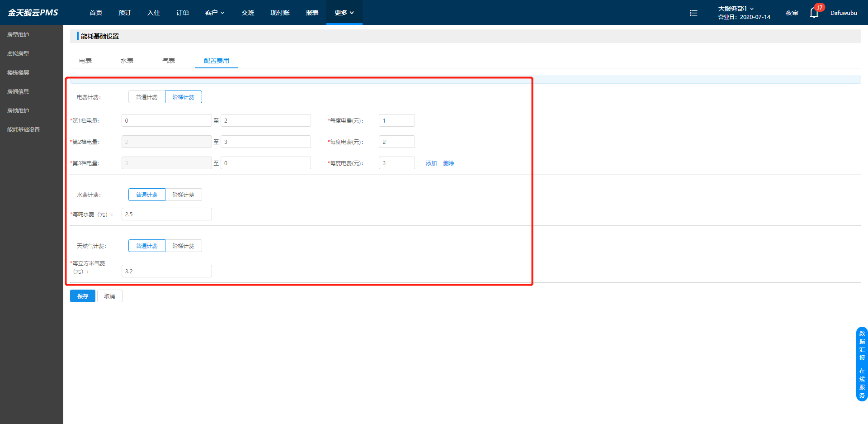Open the notification bell icon

tap(814, 13)
